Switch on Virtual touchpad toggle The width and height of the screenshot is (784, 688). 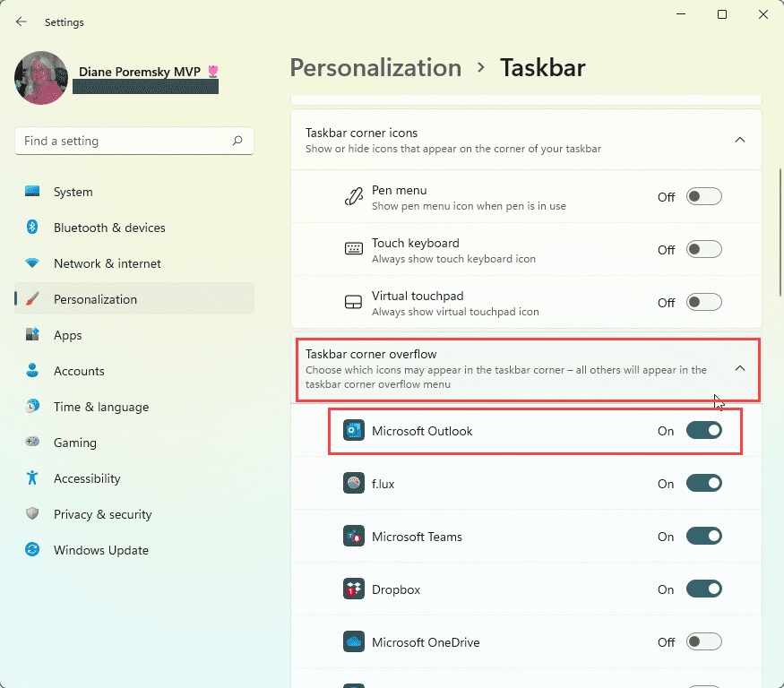coord(704,302)
